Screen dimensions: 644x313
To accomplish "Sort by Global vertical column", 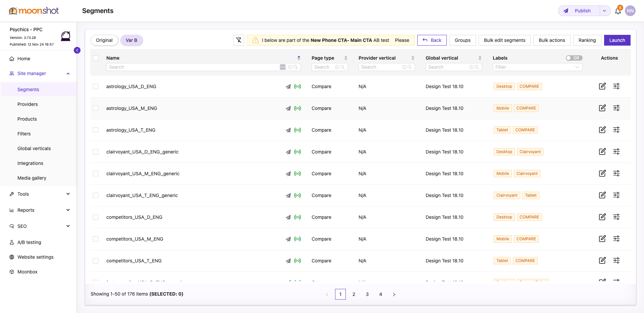I will (480, 58).
